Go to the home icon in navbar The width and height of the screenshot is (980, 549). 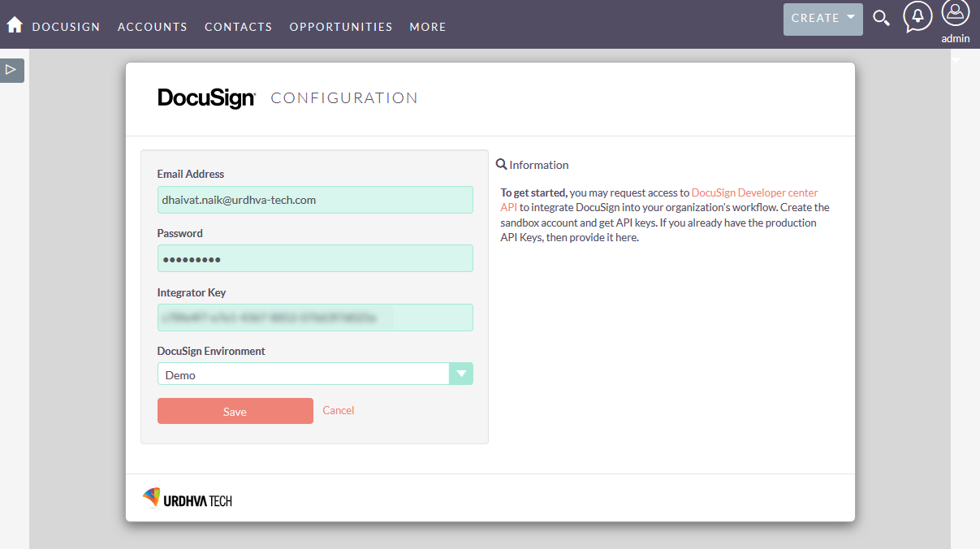(15, 25)
